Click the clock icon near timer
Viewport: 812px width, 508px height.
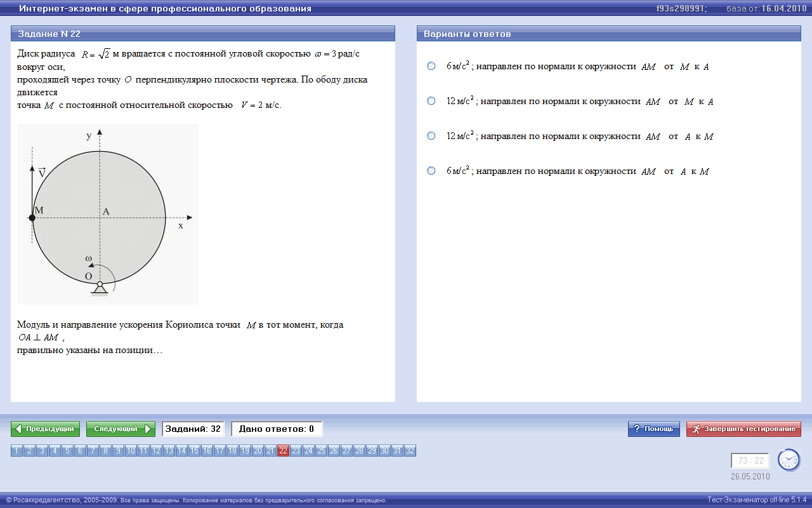[x=789, y=460]
